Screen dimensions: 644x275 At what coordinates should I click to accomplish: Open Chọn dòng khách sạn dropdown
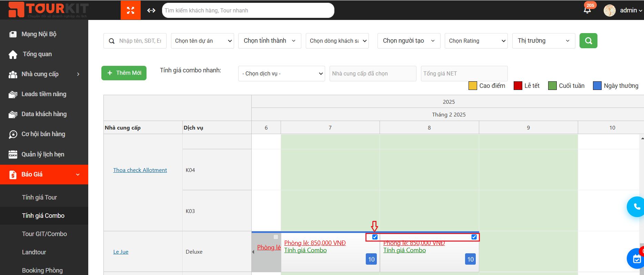(x=337, y=41)
